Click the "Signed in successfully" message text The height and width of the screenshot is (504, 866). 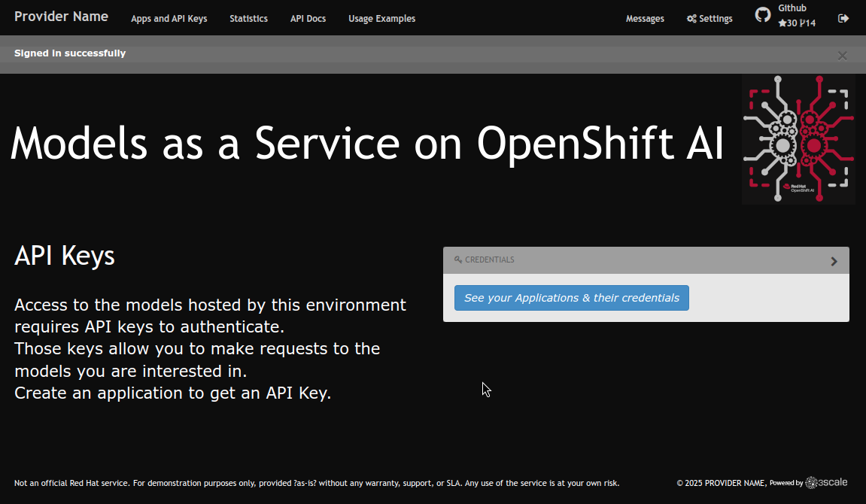70,53
